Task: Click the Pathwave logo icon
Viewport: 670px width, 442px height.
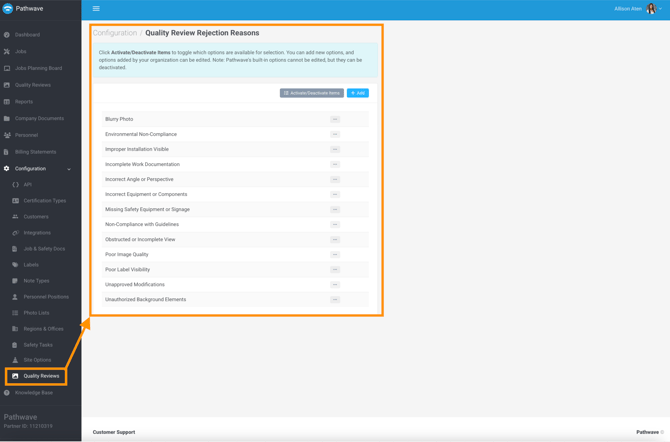Action: [x=7, y=9]
